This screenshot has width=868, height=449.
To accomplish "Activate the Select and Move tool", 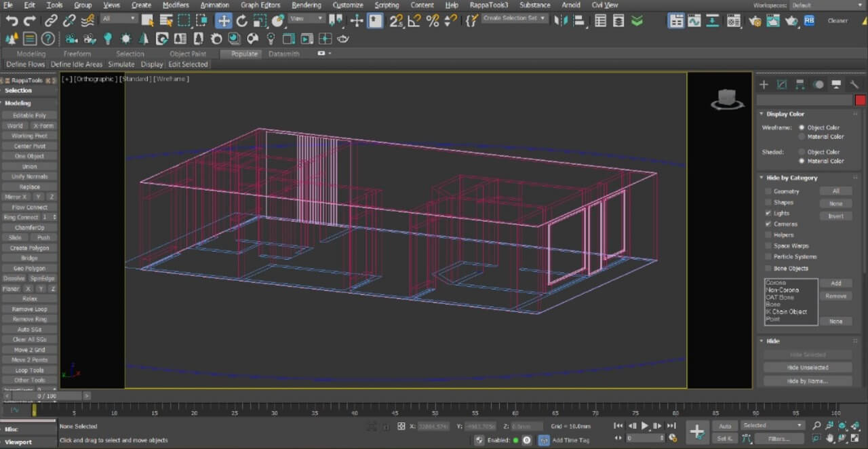I will [x=223, y=21].
